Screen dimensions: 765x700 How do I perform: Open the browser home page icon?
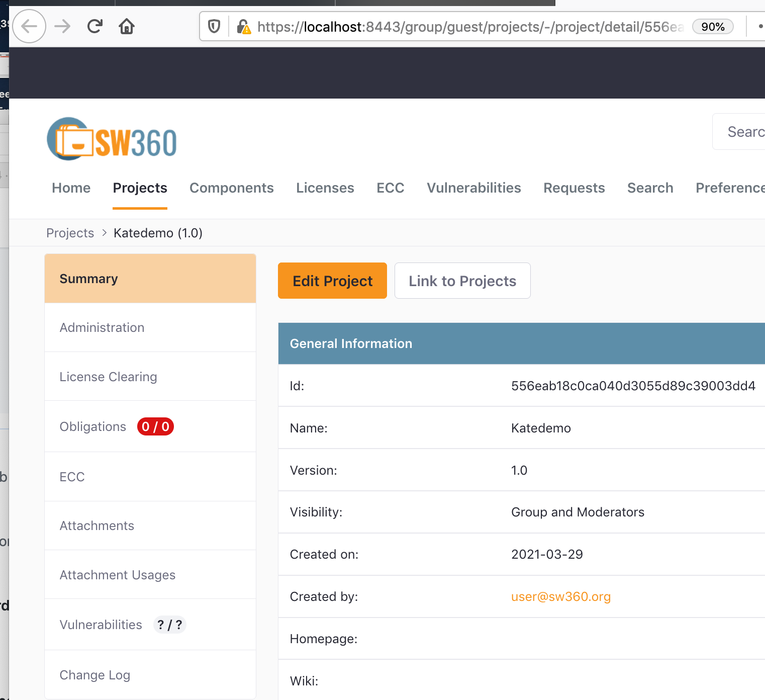click(126, 26)
